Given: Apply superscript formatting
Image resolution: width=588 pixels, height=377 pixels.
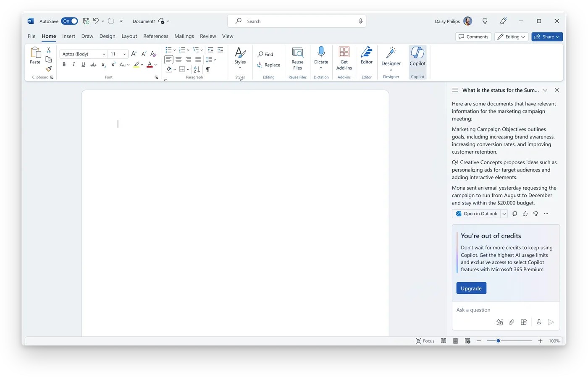Looking at the screenshot, I should pos(113,64).
